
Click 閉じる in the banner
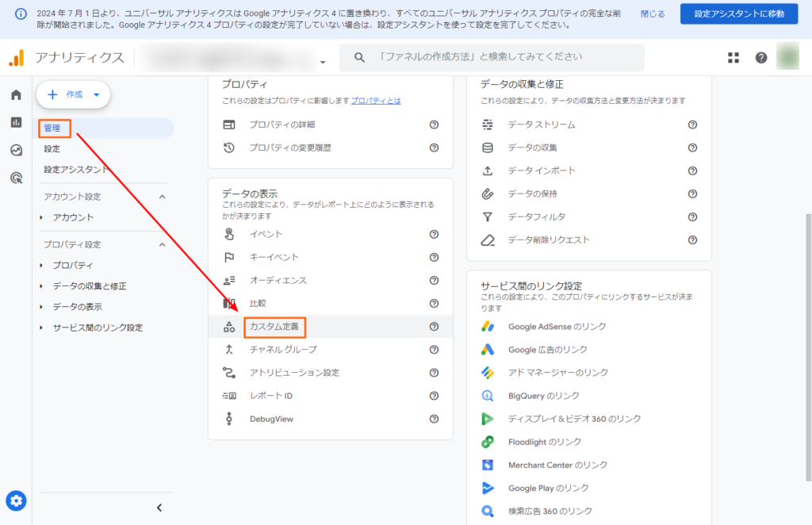[653, 14]
